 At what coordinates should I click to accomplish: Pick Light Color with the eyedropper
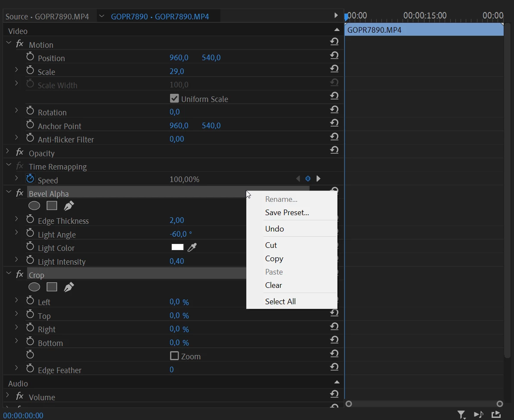click(192, 247)
